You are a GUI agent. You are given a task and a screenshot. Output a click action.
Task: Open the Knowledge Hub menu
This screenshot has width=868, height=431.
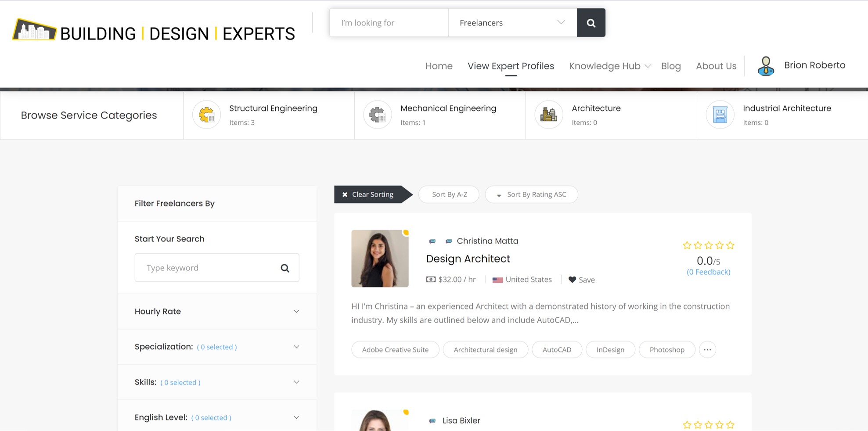[x=605, y=66]
